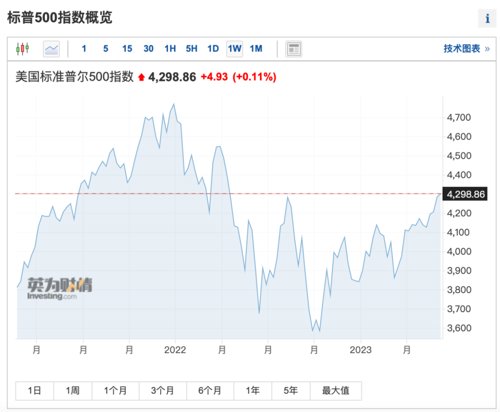Click the 3个月 range button

tap(163, 391)
